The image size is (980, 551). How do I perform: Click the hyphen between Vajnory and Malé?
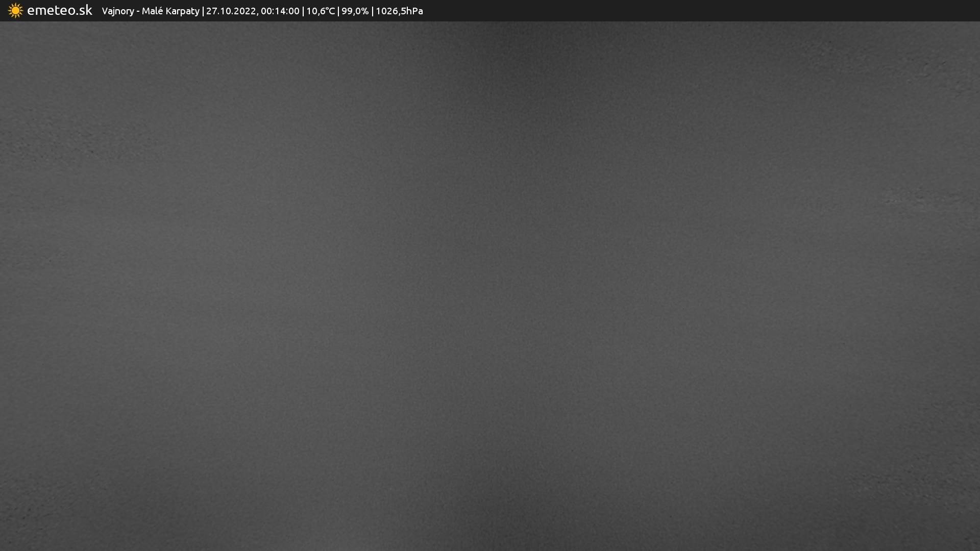[138, 11]
